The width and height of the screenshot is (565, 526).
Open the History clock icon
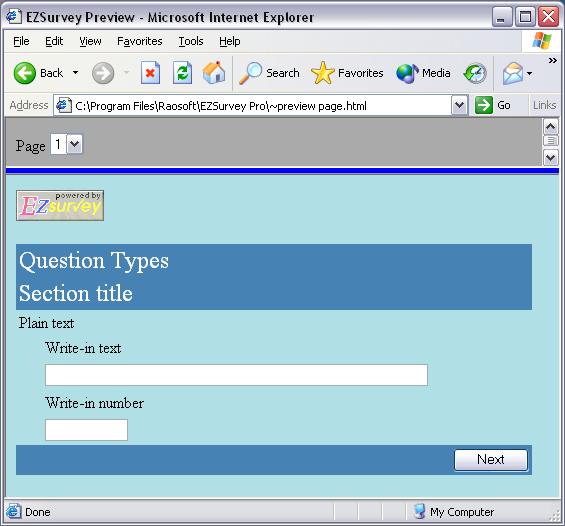coord(475,73)
